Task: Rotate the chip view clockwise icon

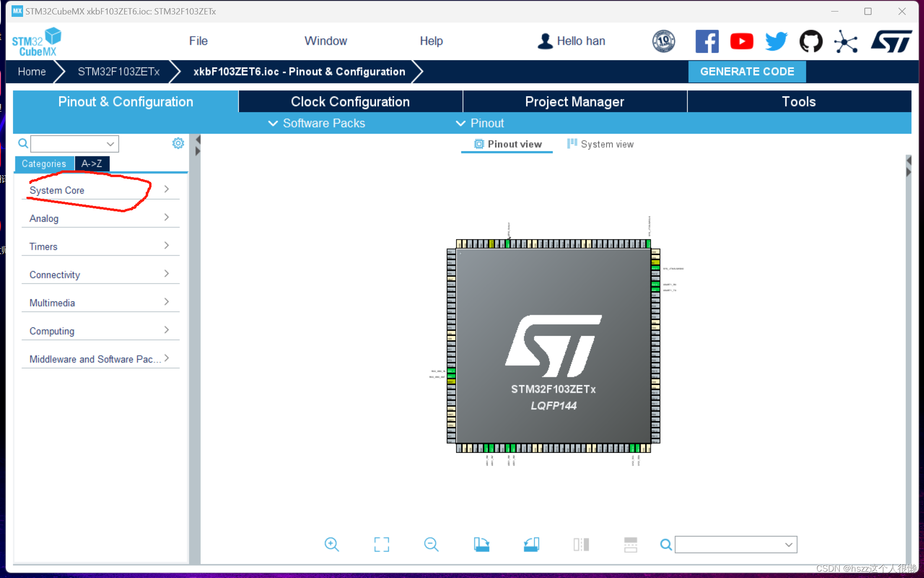Action: point(481,544)
